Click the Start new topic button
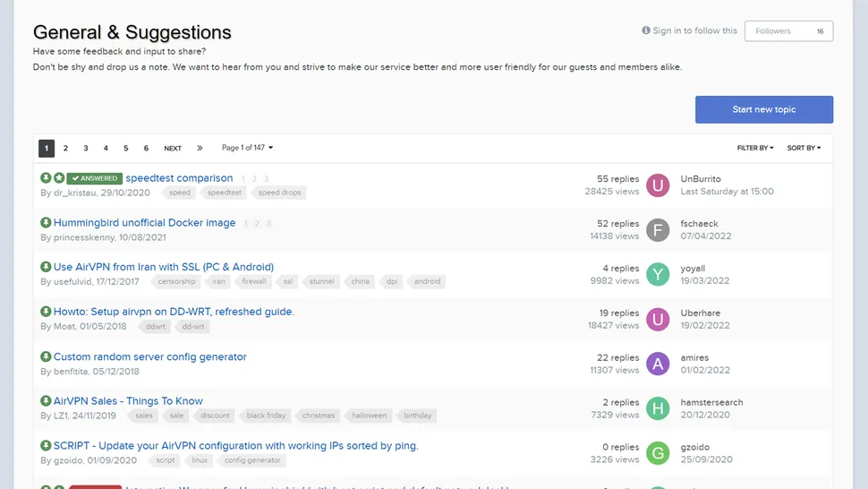 coord(764,109)
